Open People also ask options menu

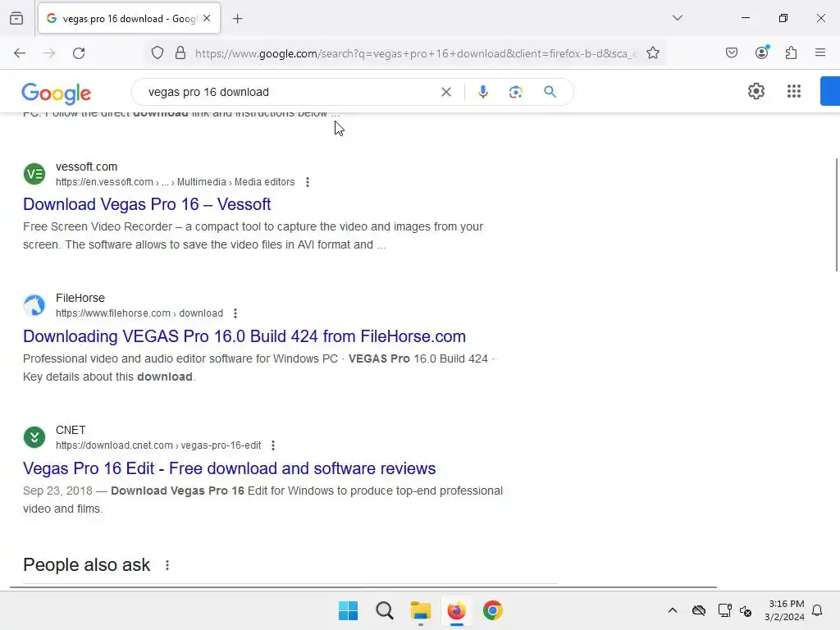tap(167, 565)
